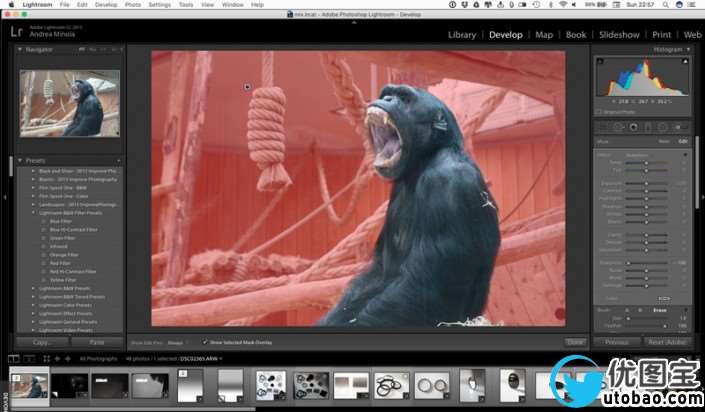This screenshot has width=705, height=412.
Task: Select the Spot Removal tool icon
Action: 619,127
